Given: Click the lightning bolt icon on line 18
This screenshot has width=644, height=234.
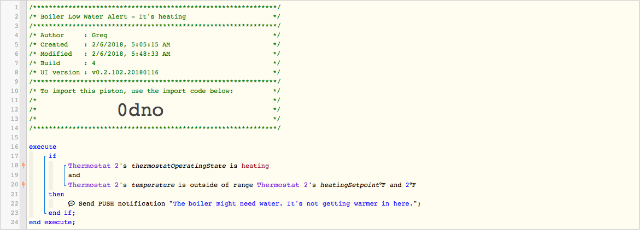Looking at the screenshot, I should (x=23, y=166).
